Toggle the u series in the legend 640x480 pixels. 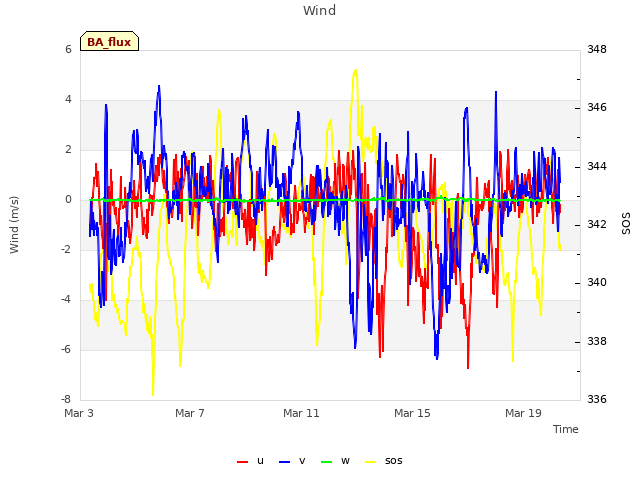[x=250, y=461]
